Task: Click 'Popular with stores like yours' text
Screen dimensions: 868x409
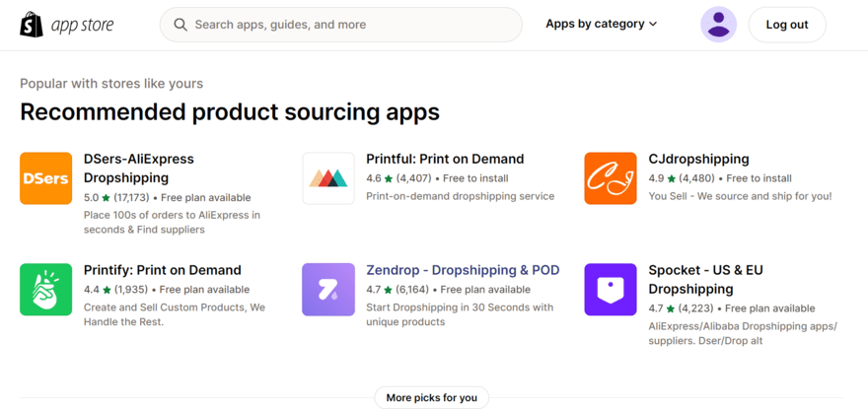Action: [x=111, y=84]
